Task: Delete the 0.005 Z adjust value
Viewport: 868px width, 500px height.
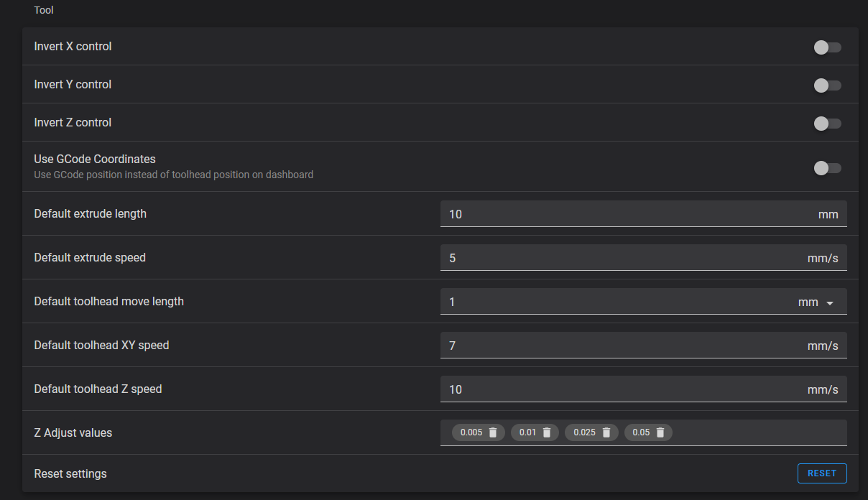Action: click(x=492, y=432)
